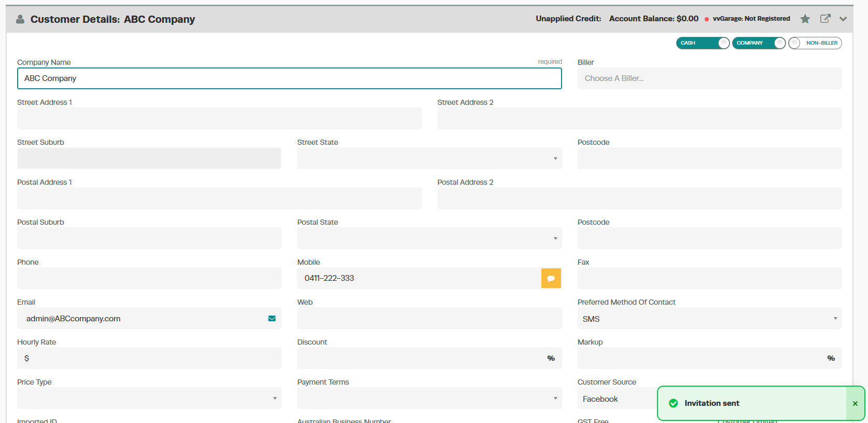Click the Street Address 2 field
This screenshot has height=423, width=868.
coord(639,118)
